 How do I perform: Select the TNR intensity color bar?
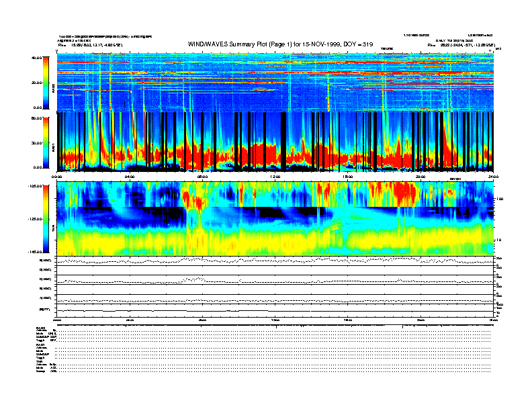[x=46, y=219]
